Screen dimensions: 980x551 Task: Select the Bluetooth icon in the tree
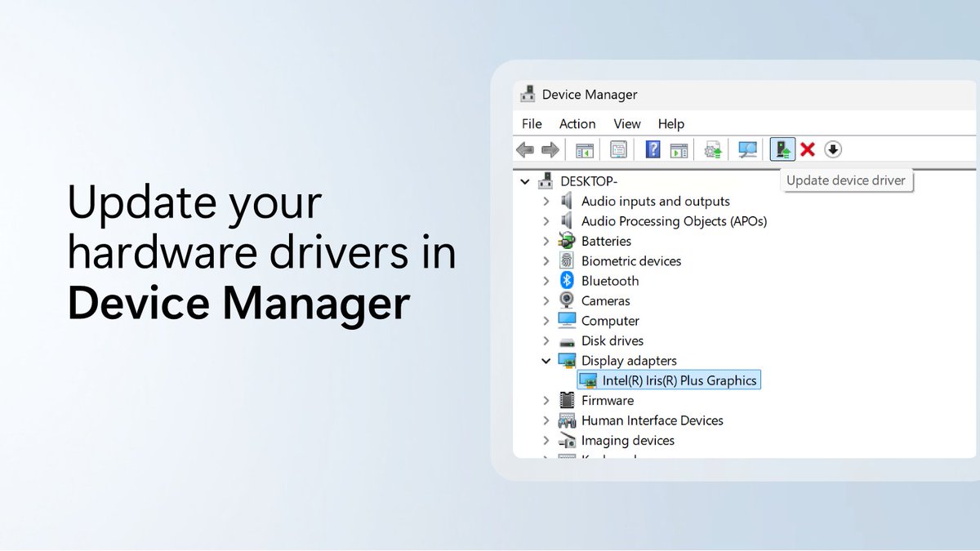pyautogui.click(x=567, y=281)
